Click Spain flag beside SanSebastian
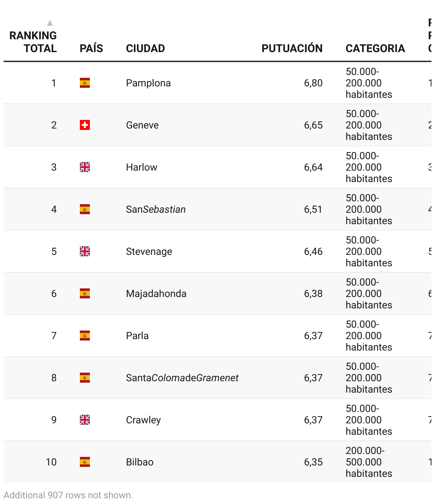Viewport: 435px width, 504px height. tap(85, 209)
